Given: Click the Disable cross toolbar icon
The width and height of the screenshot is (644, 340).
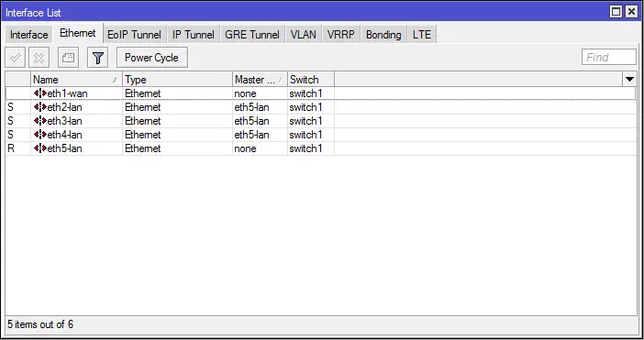Looking at the screenshot, I should 39,58.
